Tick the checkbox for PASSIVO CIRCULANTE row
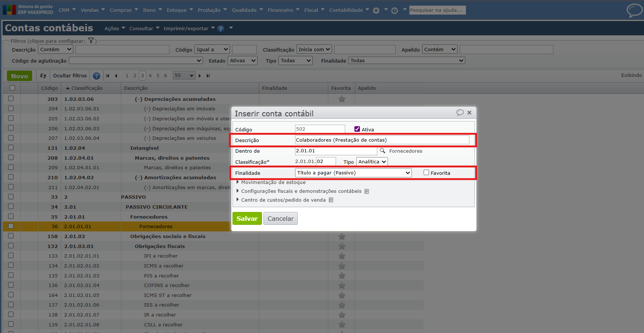Screen dimensions: 644x333 (11, 206)
